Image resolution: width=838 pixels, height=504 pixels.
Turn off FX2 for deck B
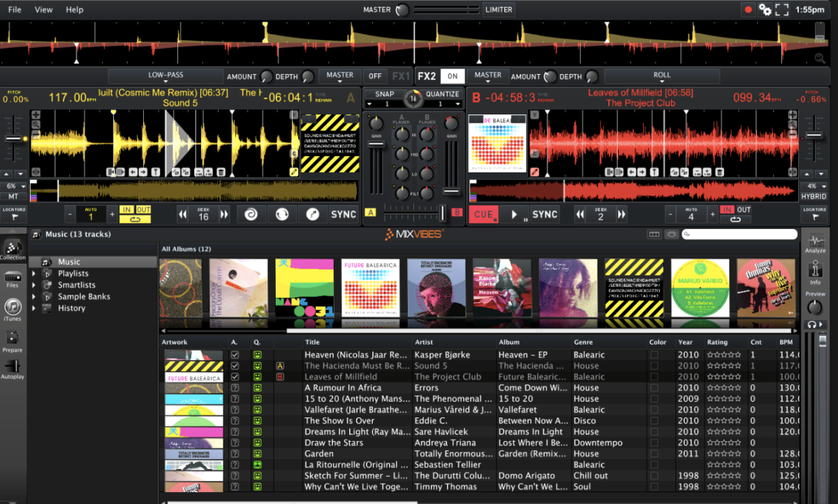point(452,75)
